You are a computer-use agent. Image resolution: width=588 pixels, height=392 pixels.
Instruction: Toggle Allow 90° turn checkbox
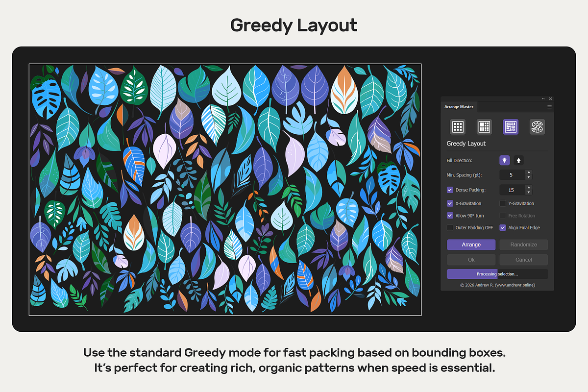tap(450, 216)
